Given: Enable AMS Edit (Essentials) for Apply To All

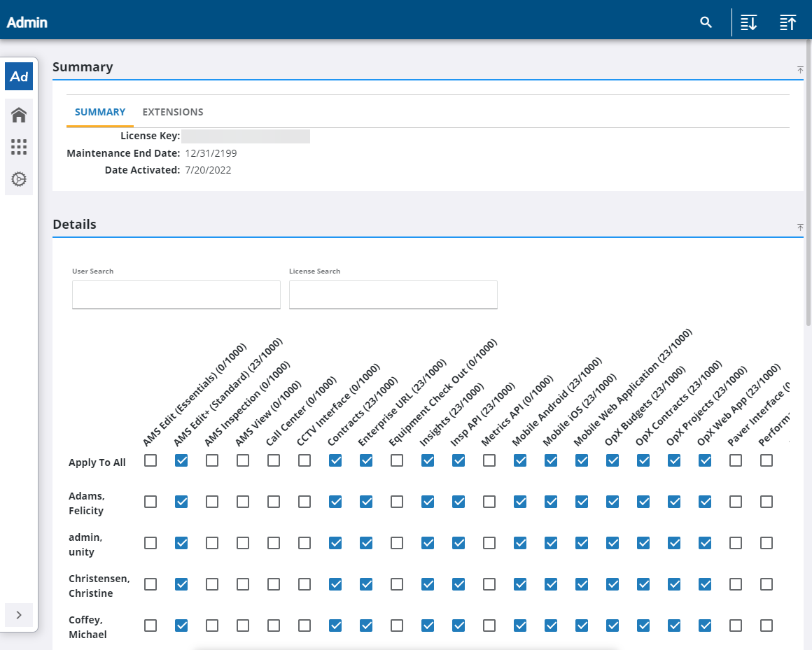Looking at the screenshot, I should coord(150,460).
